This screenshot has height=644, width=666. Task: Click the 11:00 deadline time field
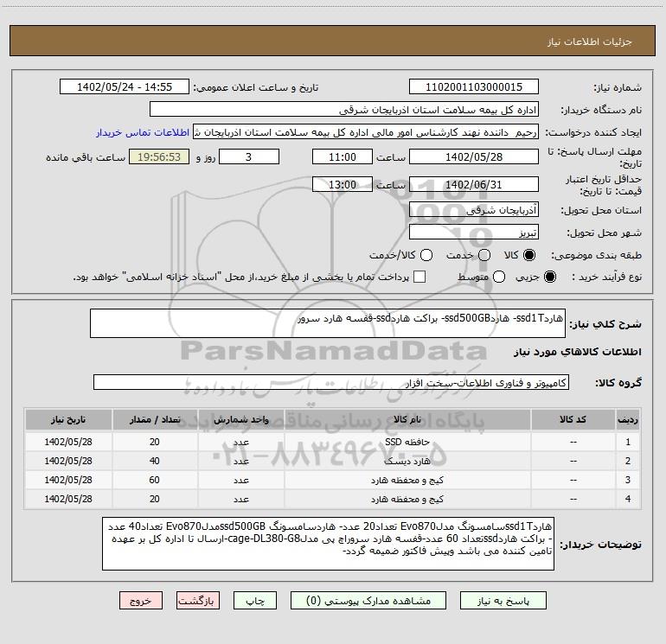343,156
